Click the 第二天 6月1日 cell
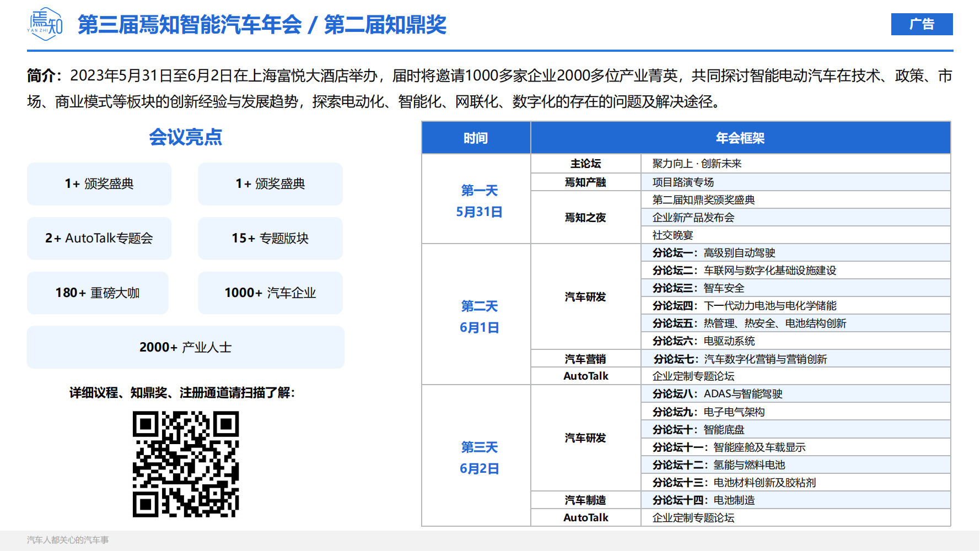Image resolution: width=980 pixels, height=551 pixels. coord(476,314)
